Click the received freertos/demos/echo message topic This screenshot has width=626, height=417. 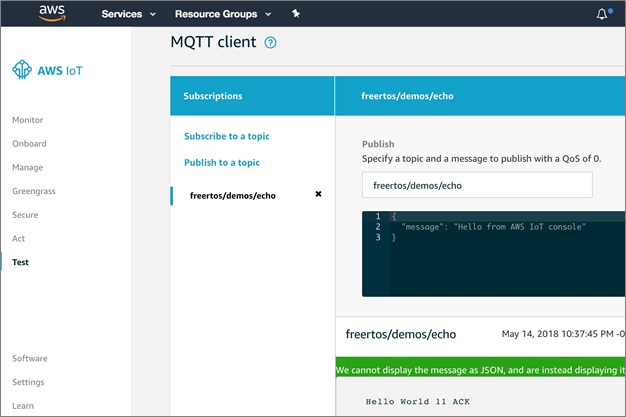pyautogui.click(x=401, y=334)
